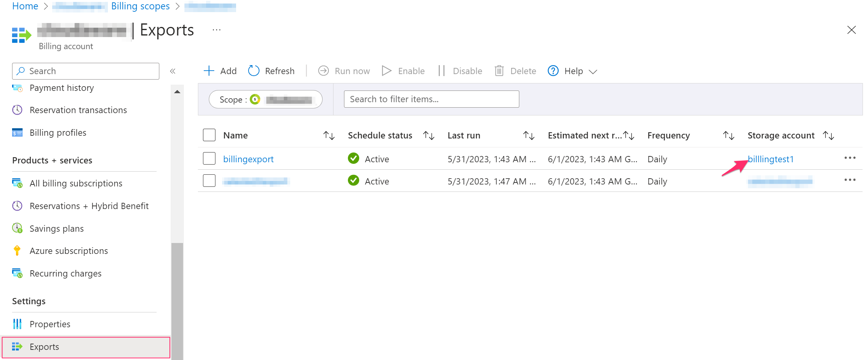Viewport: 868px width, 360px height.
Task: Open more options for billingexport row
Action: [x=850, y=158]
